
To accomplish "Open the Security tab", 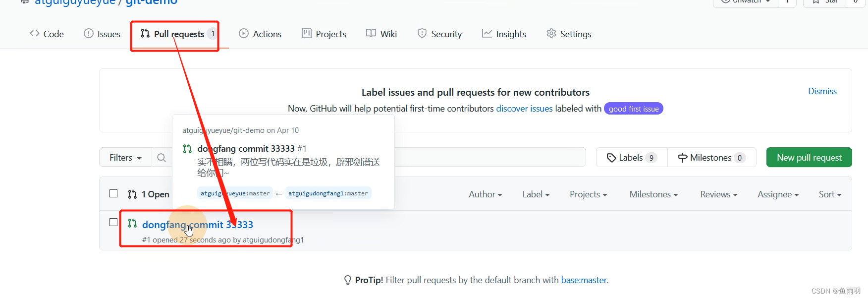I will 439,34.
